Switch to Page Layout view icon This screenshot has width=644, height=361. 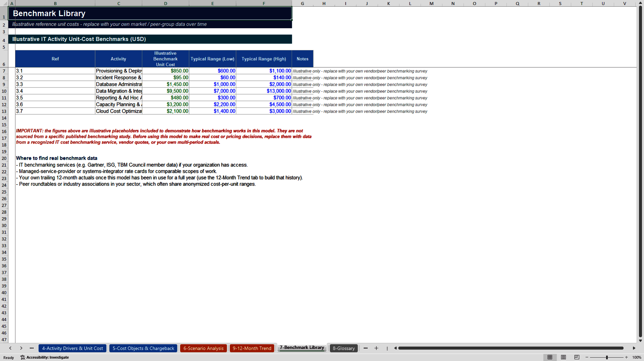pyautogui.click(x=563, y=357)
